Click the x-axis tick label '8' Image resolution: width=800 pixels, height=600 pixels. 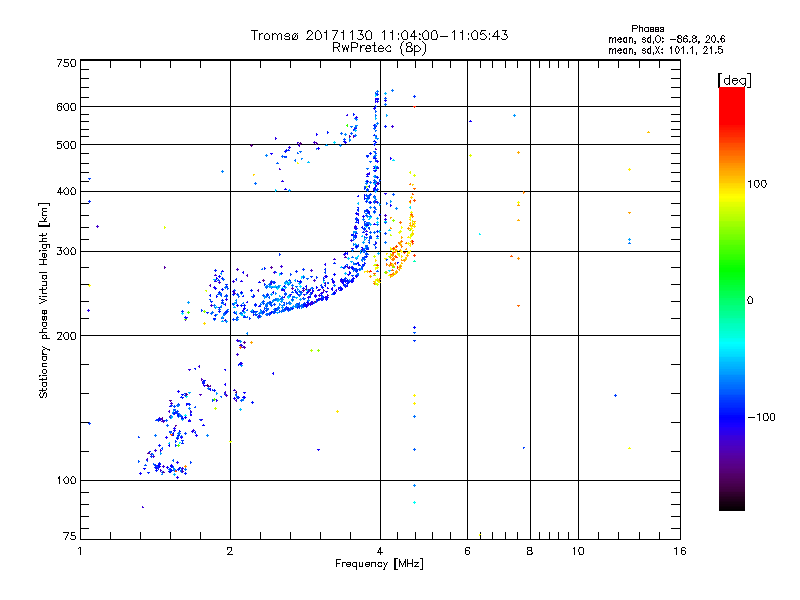point(530,551)
